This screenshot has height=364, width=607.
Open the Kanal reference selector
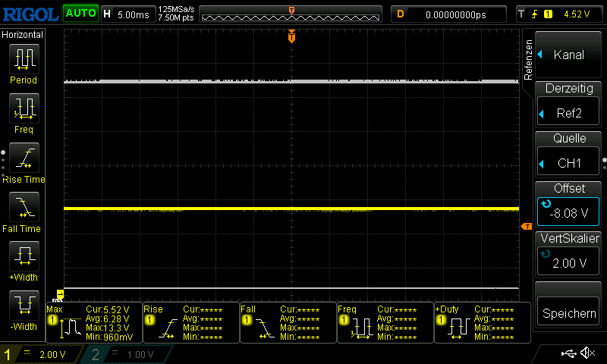coord(568,55)
